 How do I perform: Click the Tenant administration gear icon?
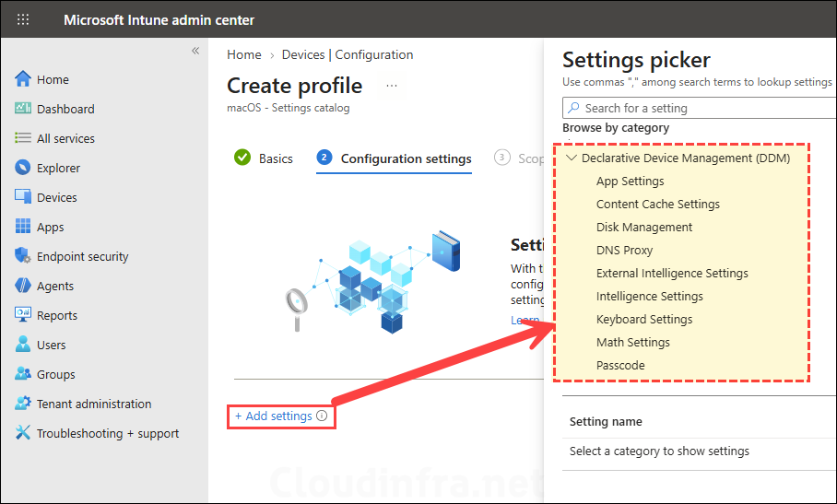click(x=23, y=404)
